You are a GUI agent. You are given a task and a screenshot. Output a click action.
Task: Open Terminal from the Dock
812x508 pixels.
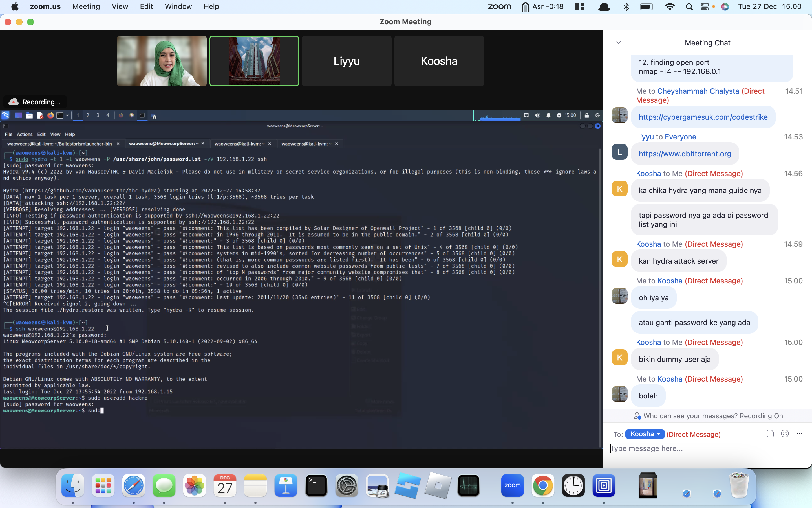pyautogui.click(x=316, y=485)
